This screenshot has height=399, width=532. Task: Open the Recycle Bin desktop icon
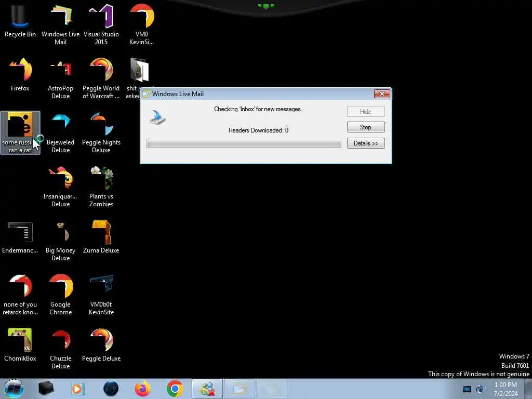point(20,21)
